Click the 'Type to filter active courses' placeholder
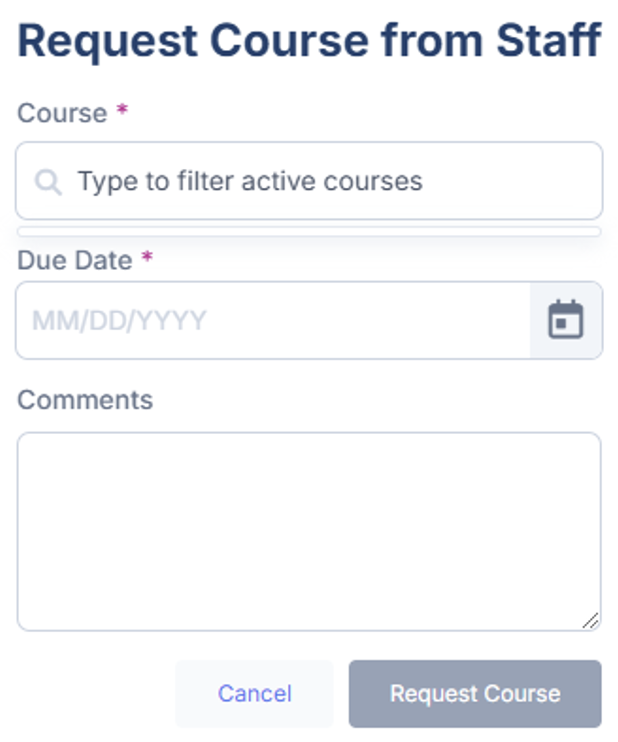 tap(250, 182)
